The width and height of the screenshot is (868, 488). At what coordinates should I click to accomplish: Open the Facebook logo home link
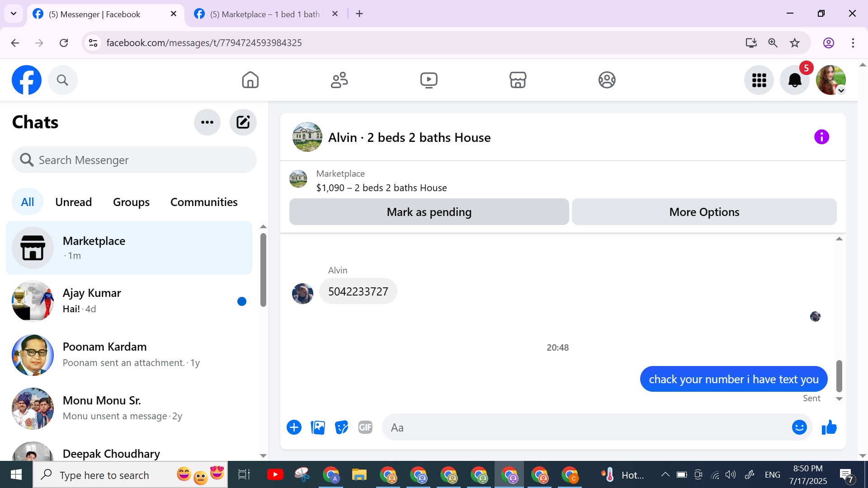(x=27, y=80)
